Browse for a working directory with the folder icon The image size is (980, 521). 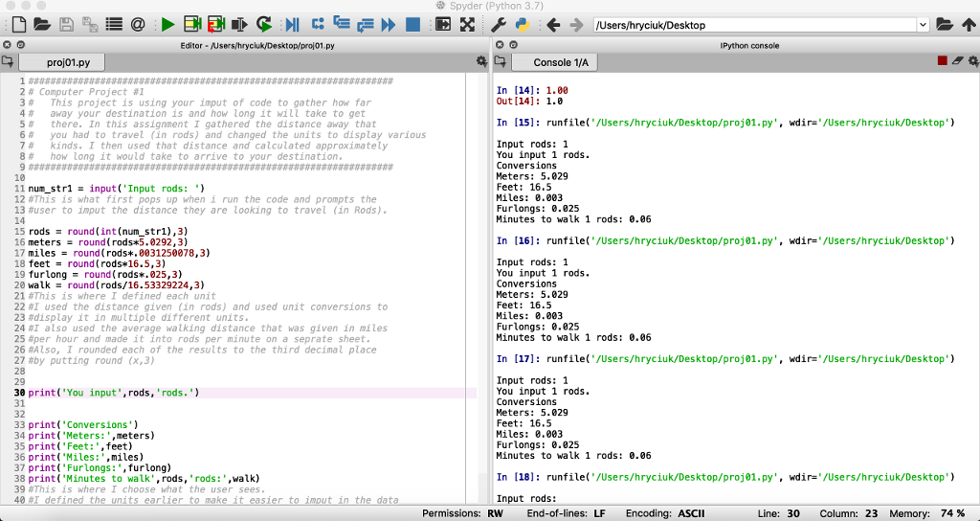pos(945,24)
